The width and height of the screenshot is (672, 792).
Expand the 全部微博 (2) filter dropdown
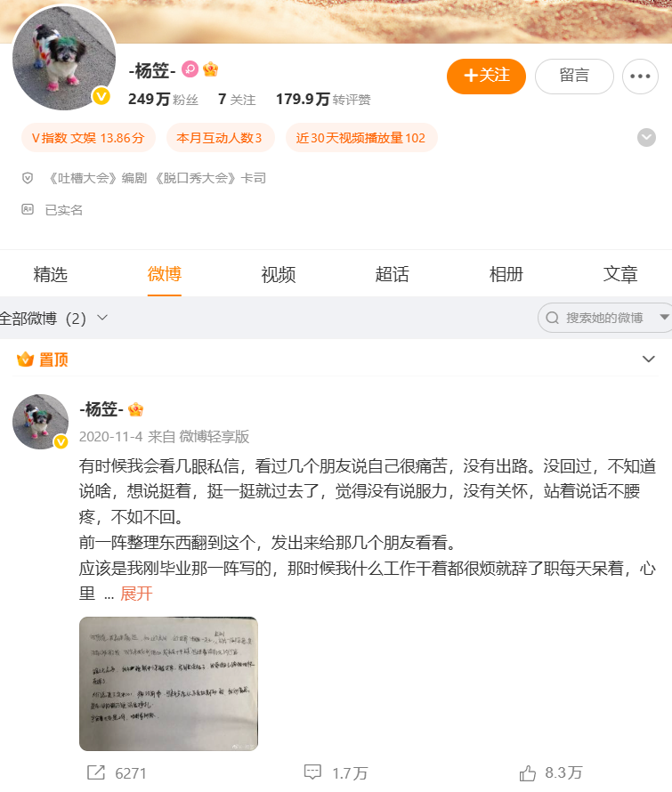[x=53, y=319]
